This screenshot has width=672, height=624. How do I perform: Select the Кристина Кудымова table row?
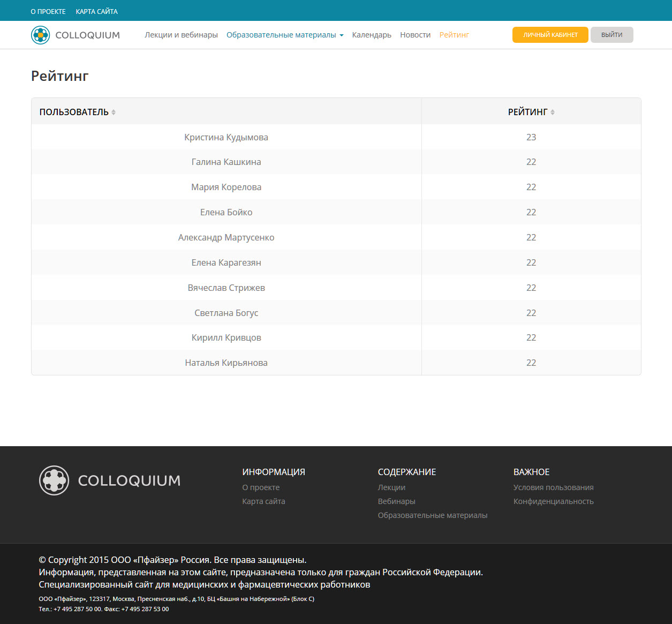pyautogui.click(x=226, y=138)
